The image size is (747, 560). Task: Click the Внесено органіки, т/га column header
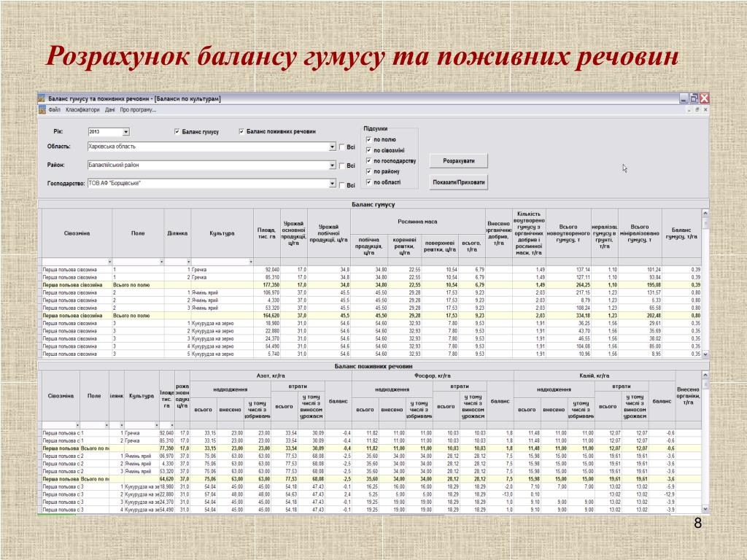[688, 396]
